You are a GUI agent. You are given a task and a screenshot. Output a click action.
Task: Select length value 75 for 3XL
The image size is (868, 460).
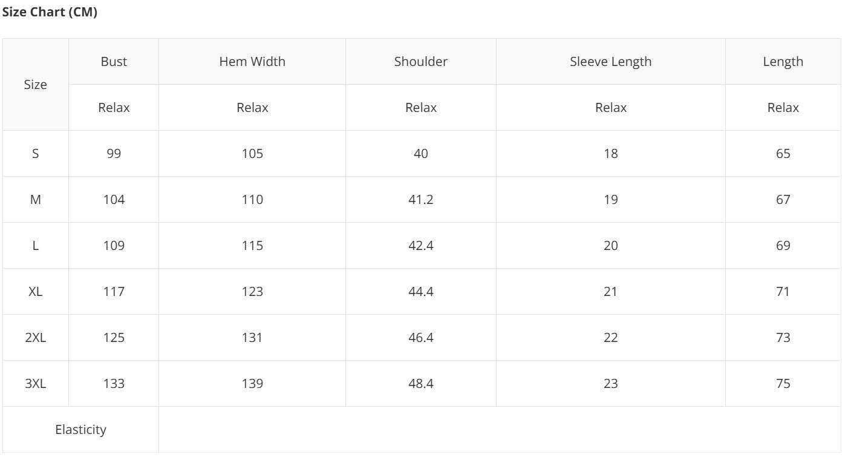coord(783,384)
